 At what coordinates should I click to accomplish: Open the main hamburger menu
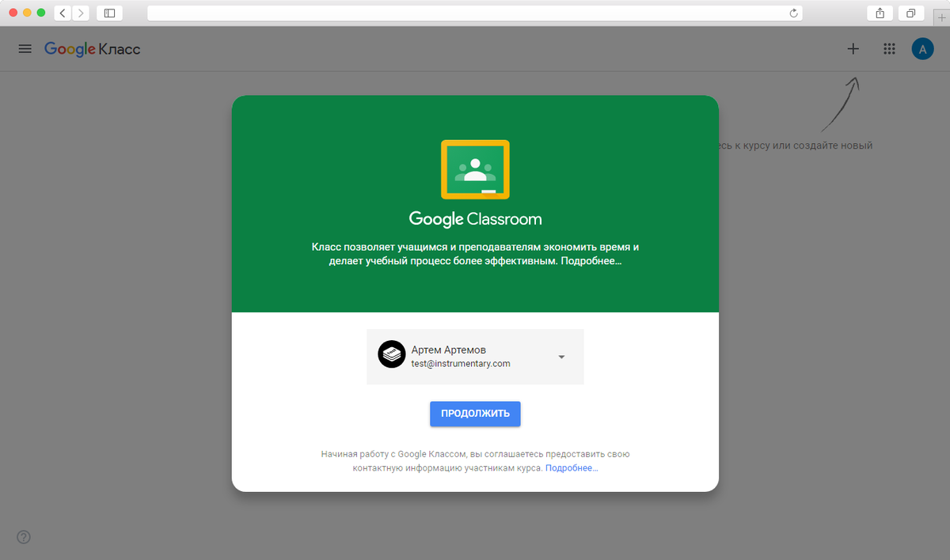tap(25, 49)
